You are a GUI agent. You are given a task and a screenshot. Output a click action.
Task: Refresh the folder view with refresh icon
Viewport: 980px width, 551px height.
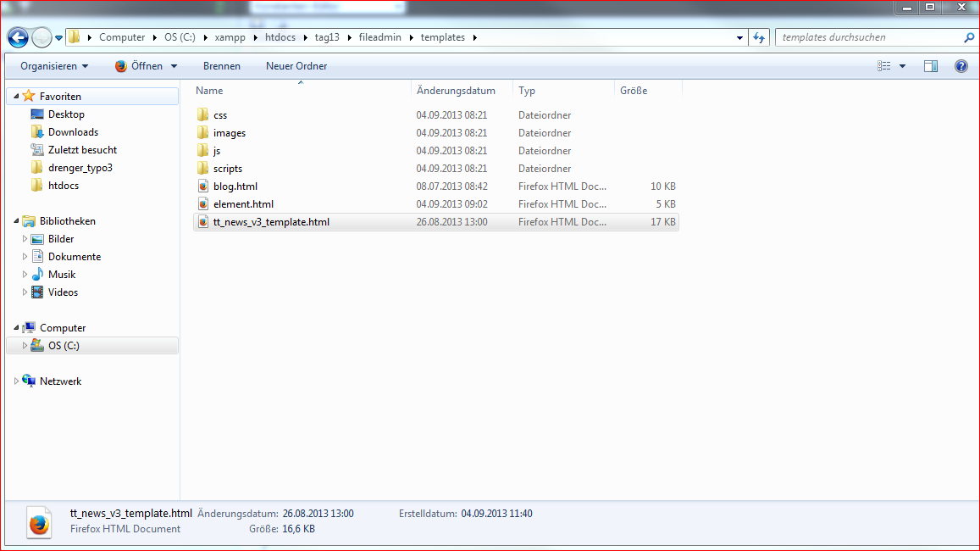point(759,37)
